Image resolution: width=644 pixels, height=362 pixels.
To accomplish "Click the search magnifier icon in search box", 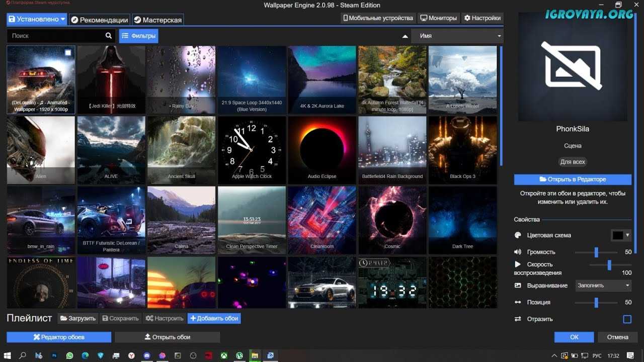I will point(109,36).
